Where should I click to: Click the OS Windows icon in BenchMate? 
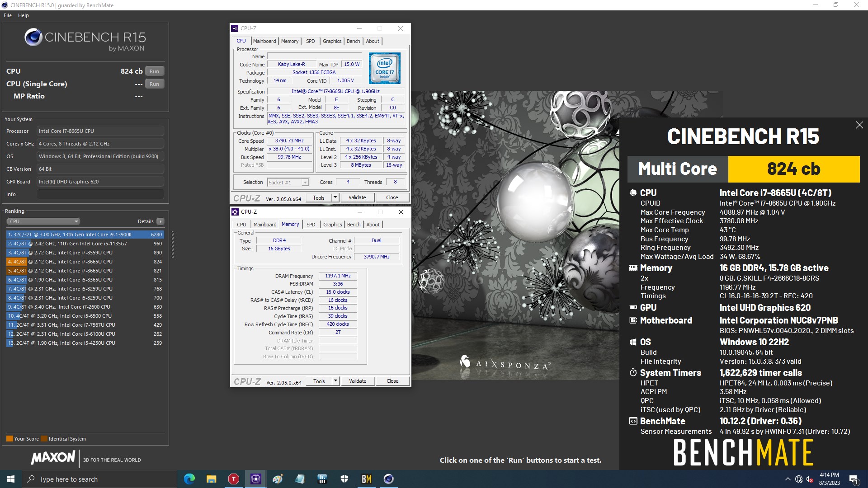633,342
